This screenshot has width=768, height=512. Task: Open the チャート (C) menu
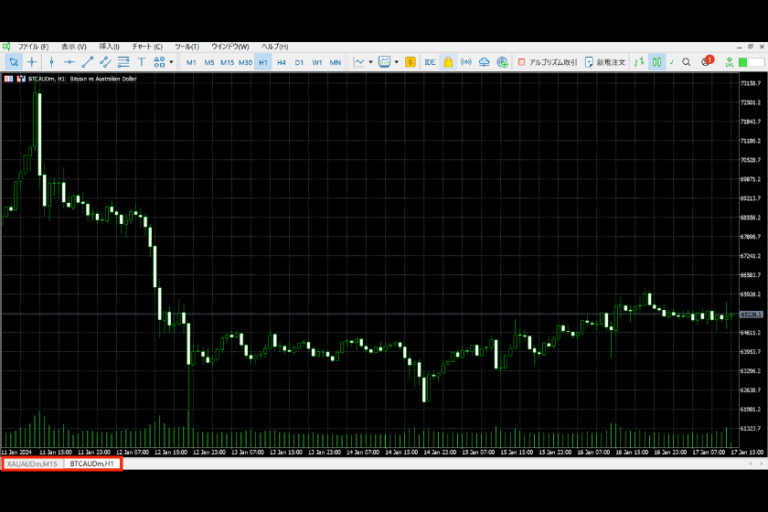click(x=146, y=47)
